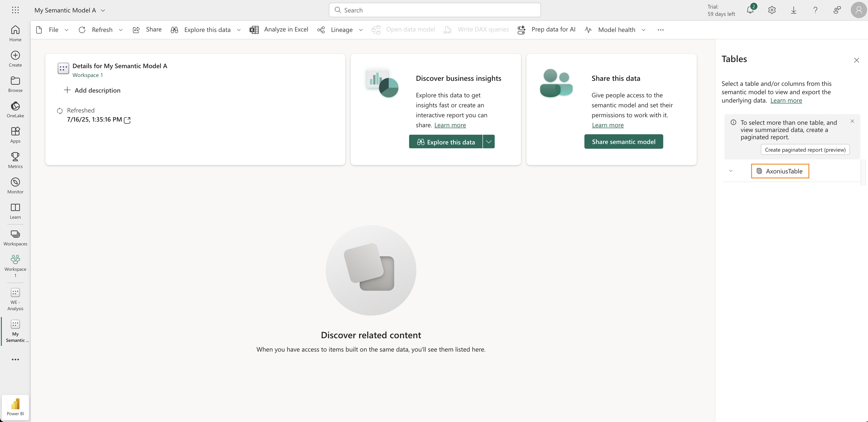The image size is (868, 422).
Task: Open refresh history link icon next to timestamp
Action: pyautogui.click(x=127, y=120)
